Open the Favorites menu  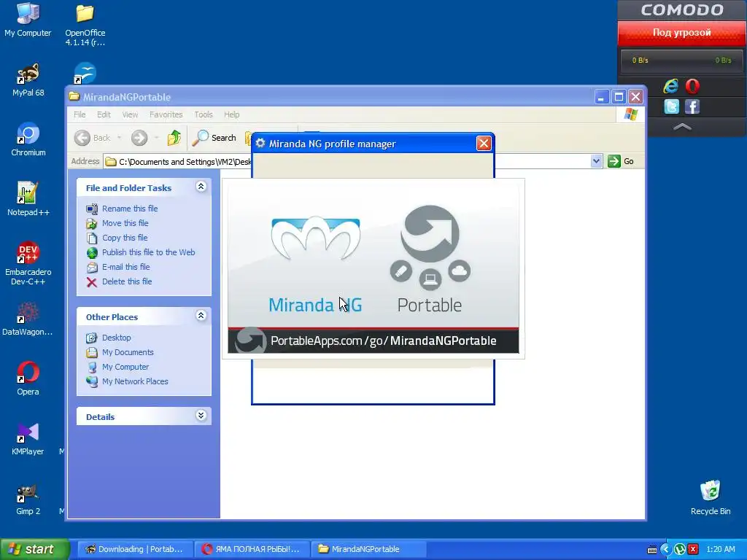(166, 114)
